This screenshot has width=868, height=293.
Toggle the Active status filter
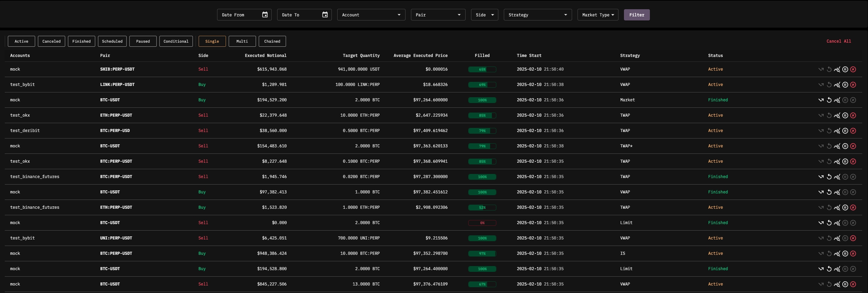21,41
